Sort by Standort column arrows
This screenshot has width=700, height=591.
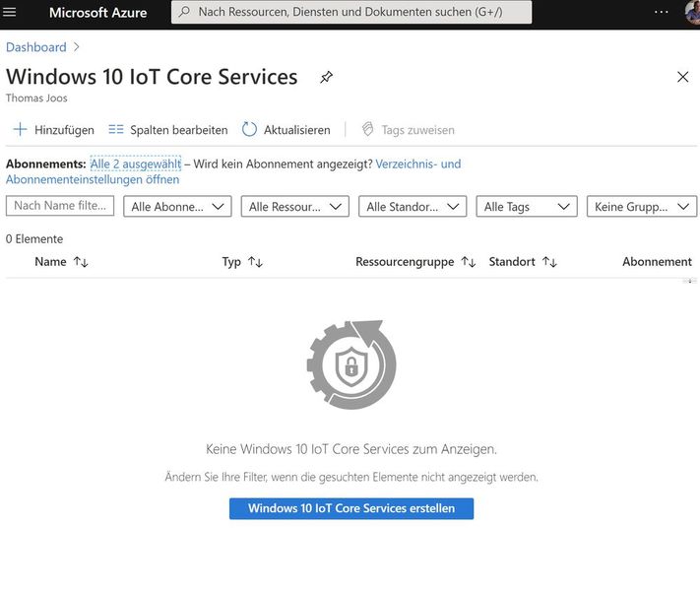pyautogui.click(x=549, y=262)
